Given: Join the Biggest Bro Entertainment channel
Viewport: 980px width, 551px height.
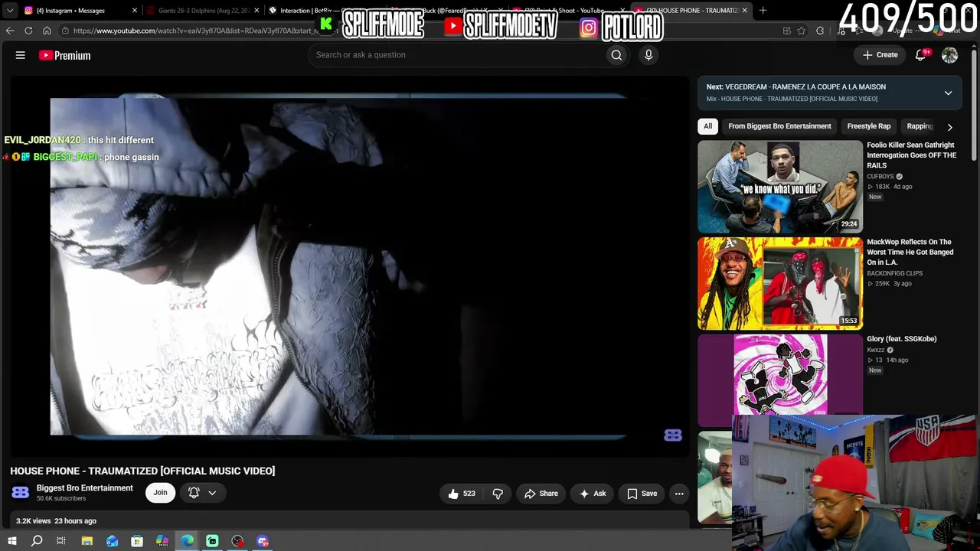Looking at the screenshot, I should click(160, 493).
